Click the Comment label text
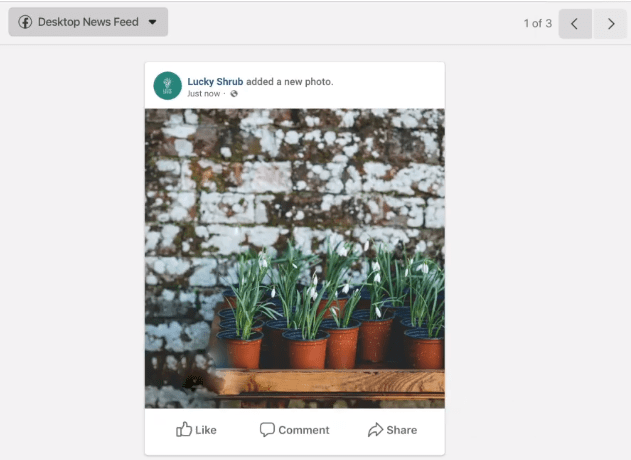The height and width of the screenshot is (460, 631). click(x=304, y=430)
